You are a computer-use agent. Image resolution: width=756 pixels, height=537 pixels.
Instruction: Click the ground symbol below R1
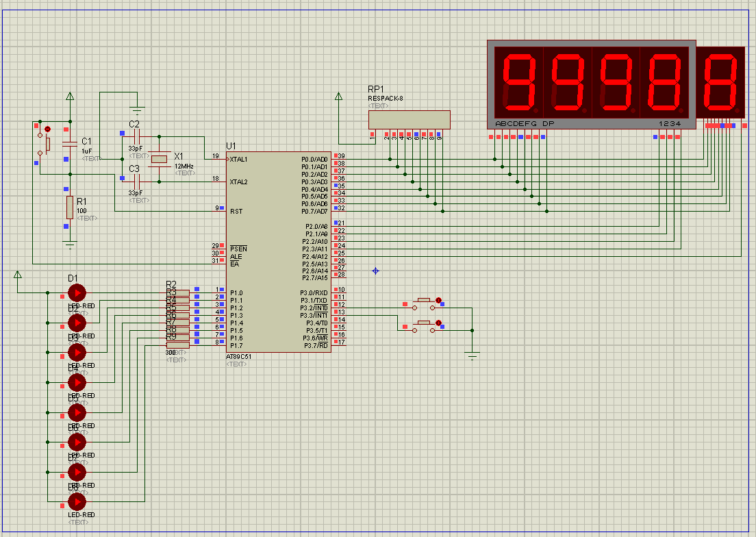[x=70, y=245]
